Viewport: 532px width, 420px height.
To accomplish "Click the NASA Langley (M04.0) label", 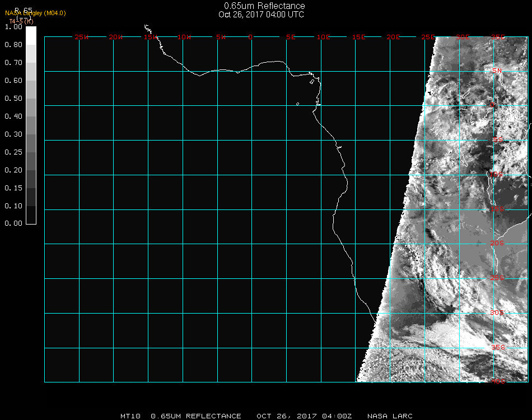I will pyautogui.click(x=35, y=13).
